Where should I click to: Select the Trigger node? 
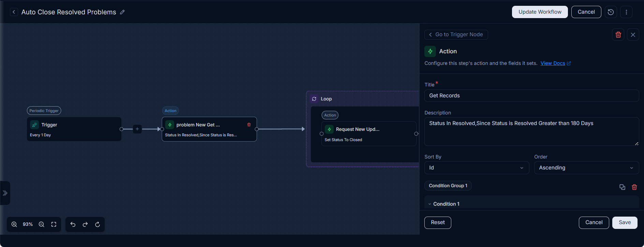click(74, 129)
